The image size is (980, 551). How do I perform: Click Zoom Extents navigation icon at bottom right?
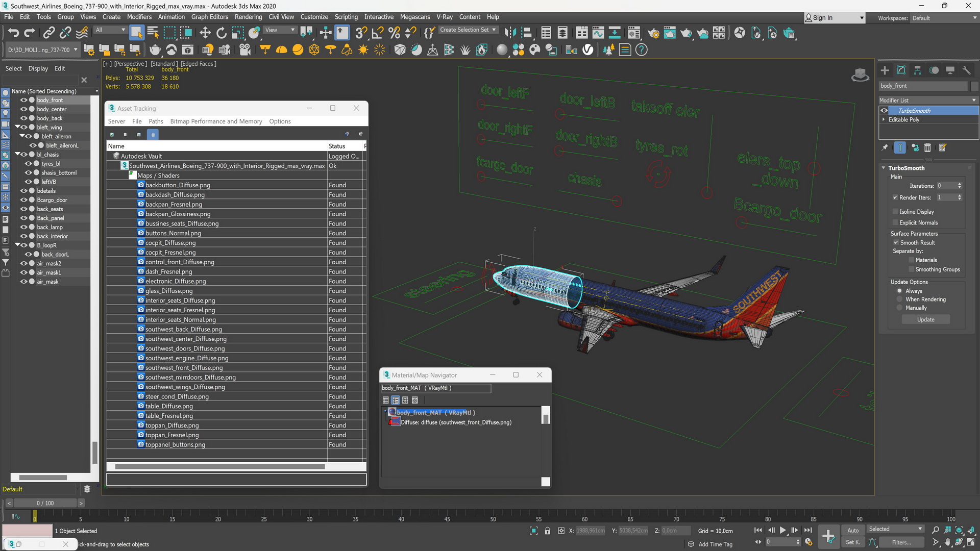(x=959, y=531)
